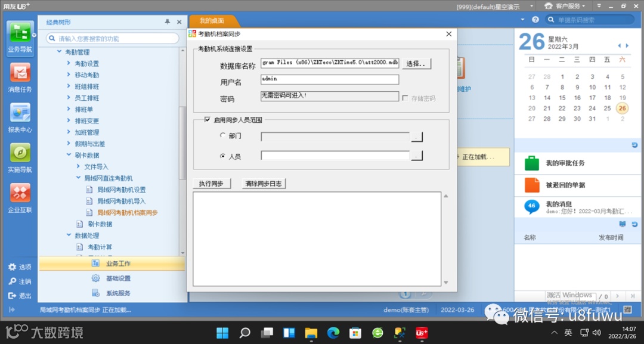Open Windows Start menu

tap(222, 333)
